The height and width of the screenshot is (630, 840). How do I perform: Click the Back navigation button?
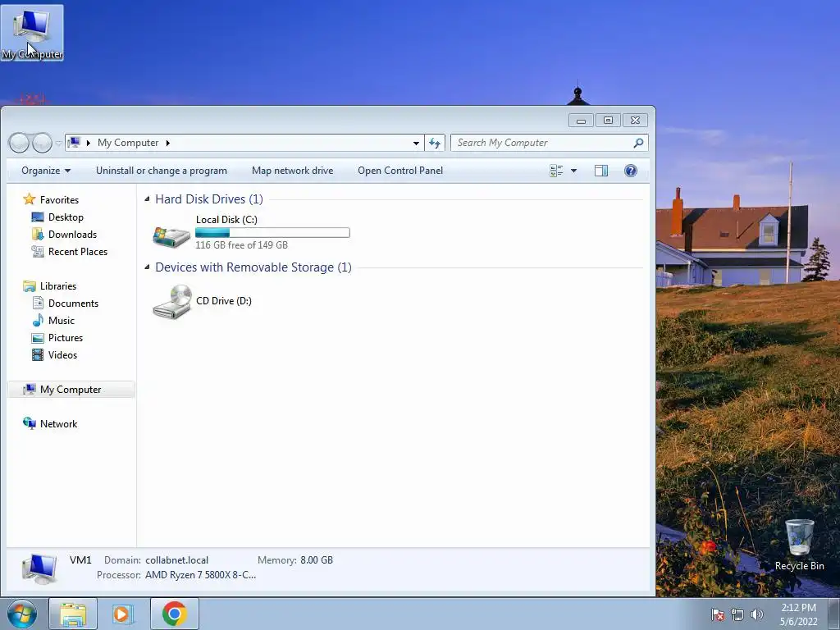19,143
